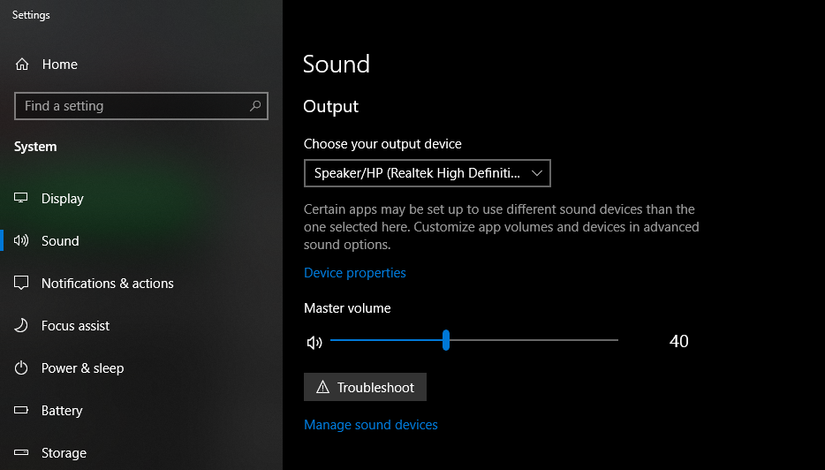The height and width of the screenshot is (470, 825).
Task: Click the Master volume label
Action: pyautogui.click(x=347, y=308)
